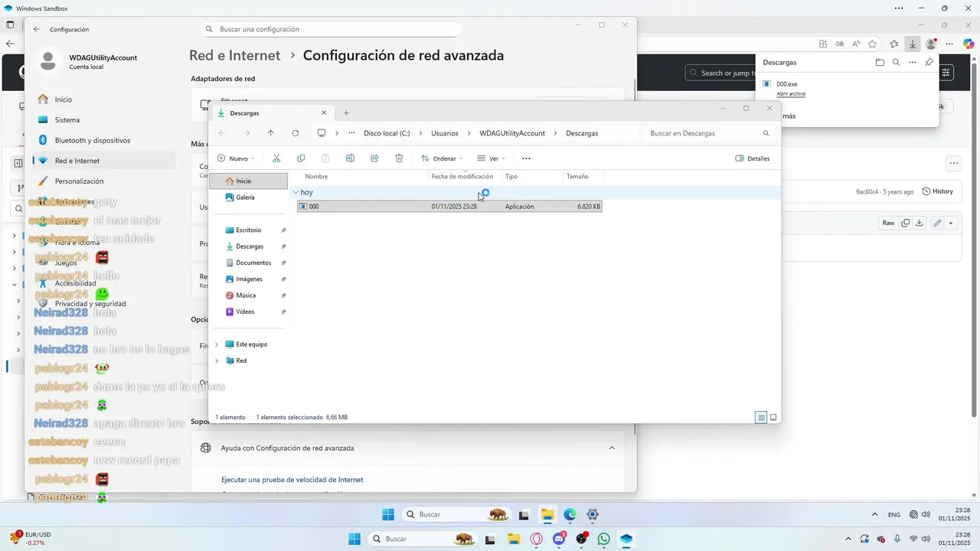Copy raw file icon on GitHub page
Image resolution: width=980 pixels, height=551 pixels.
(x=905, y=223)
